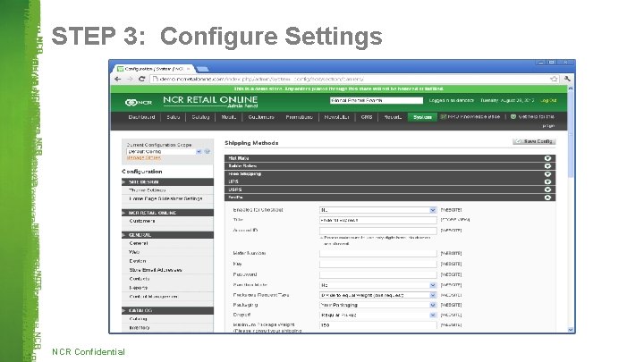Open the Newsletter menu
The height and width of the screenshot is (362, 644).
[337, 117]
